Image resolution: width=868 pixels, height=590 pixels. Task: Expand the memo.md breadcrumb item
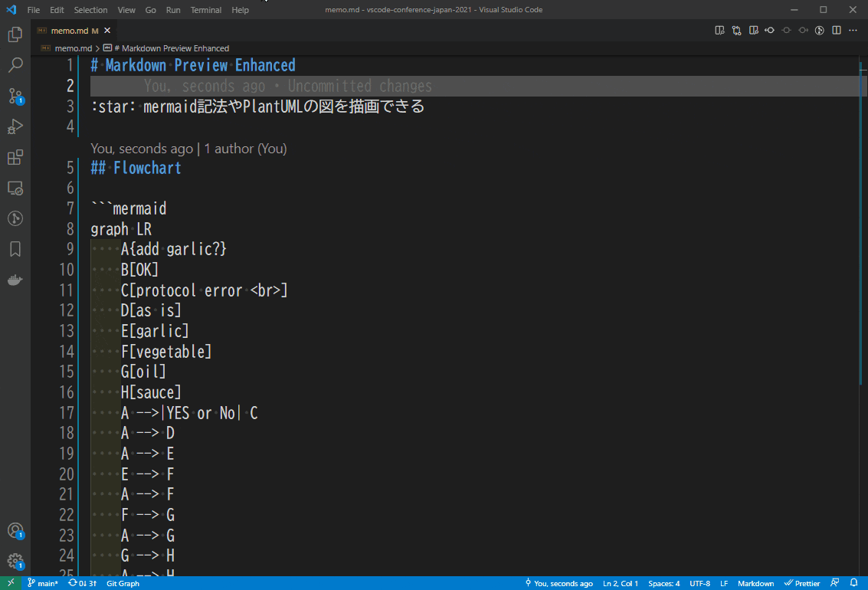73,48
